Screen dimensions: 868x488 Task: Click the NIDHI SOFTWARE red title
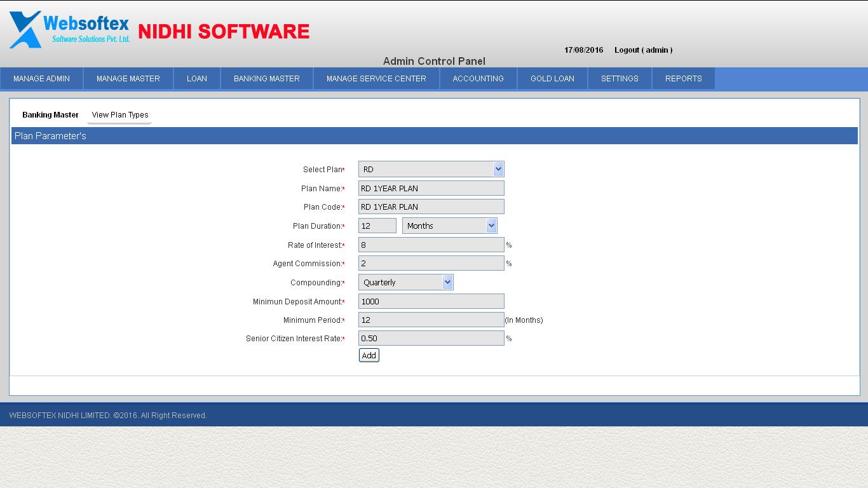tap(224, 31)
